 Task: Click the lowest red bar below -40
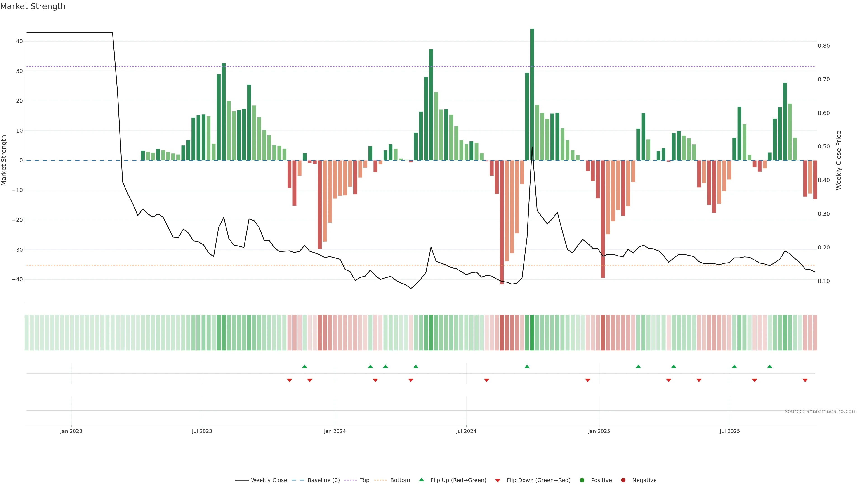tap(502, 222)
